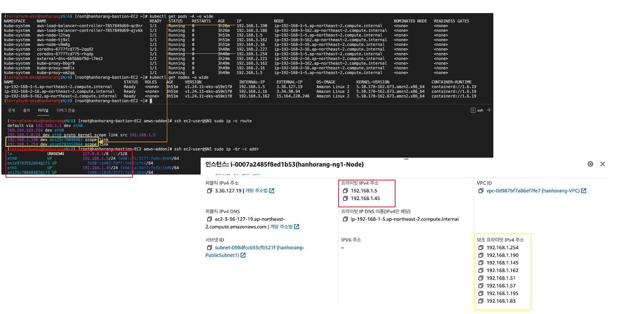This screenshot has width=644, height=314.
Task: Copy the VPC ID vpc-0d987bf7a86ef7fe7
Action: pyautogui.click(x=481, y=191)
